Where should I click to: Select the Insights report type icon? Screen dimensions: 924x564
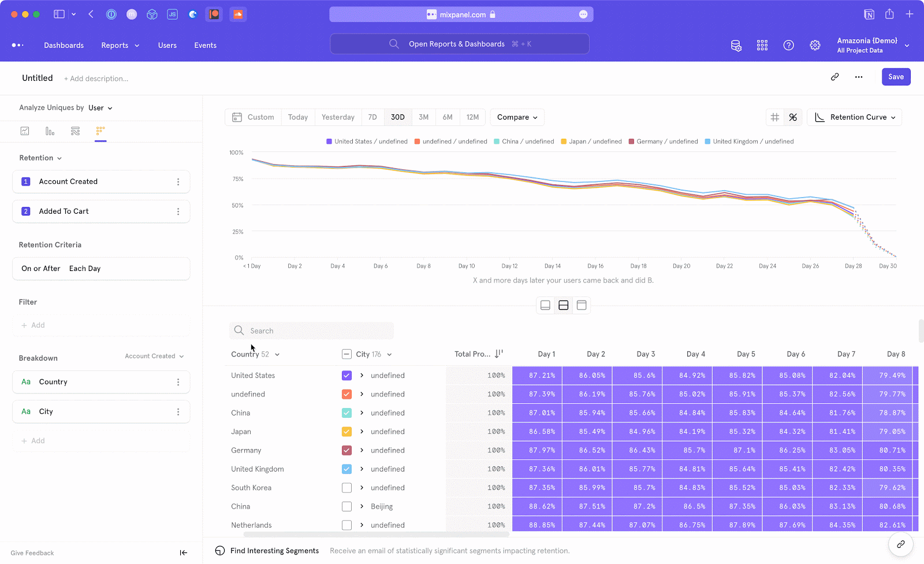[25, 131]
